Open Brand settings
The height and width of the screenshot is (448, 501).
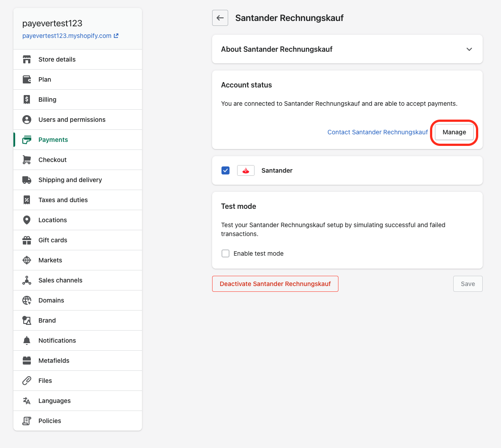pyautogui.click(x=78, y=320)
